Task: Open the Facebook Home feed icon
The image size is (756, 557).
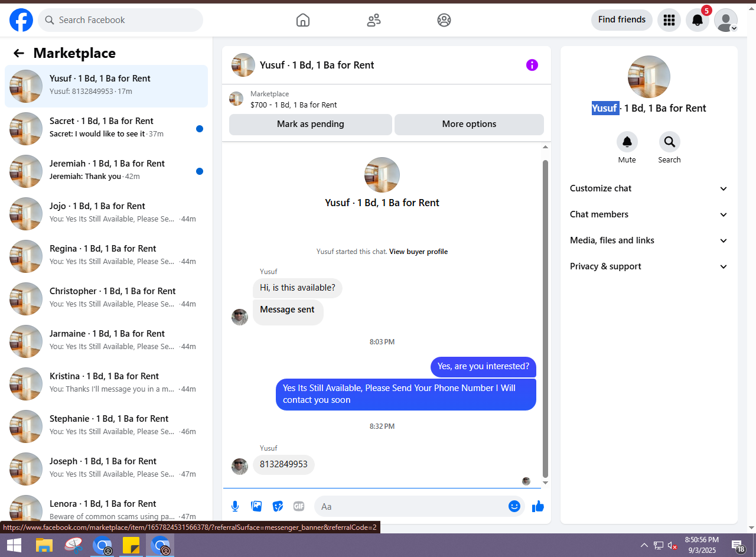Action: pyautogui.click(x=302, y=20)
